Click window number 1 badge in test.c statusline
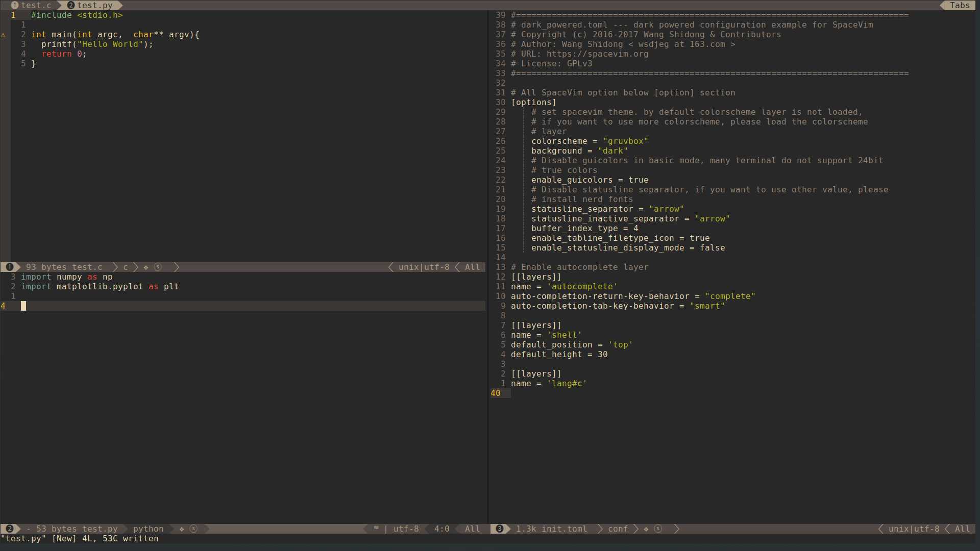 coord(10,267)
